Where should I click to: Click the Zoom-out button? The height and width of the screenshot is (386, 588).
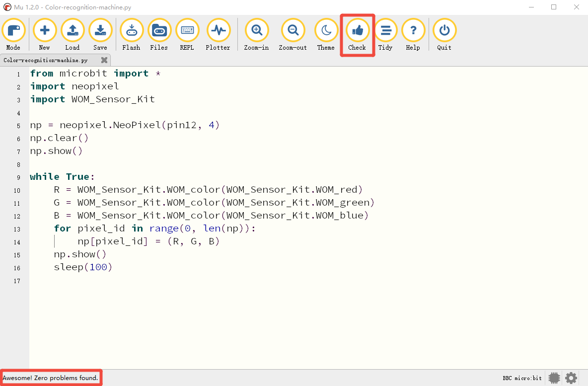tap(293, 34)
